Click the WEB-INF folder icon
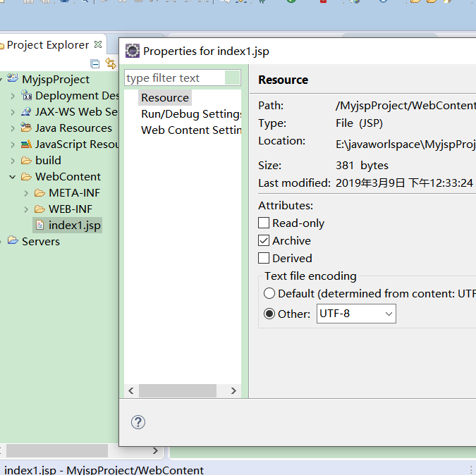 [x=39, y=209]
